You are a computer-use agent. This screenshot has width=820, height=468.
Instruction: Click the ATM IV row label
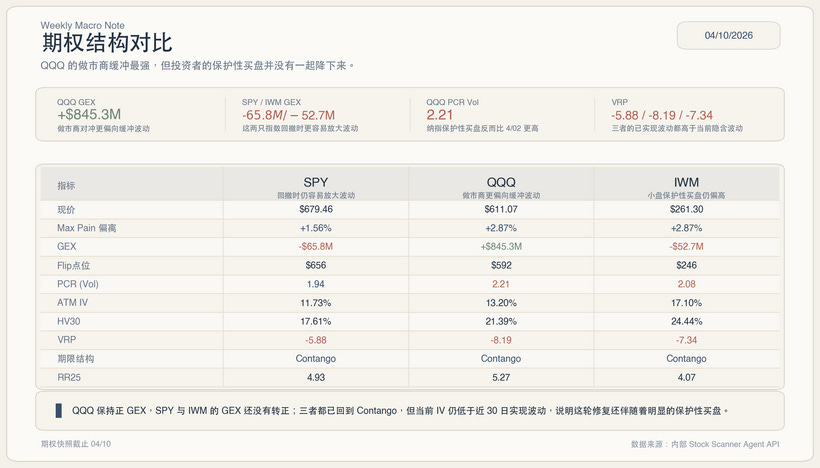click(73, 302)
